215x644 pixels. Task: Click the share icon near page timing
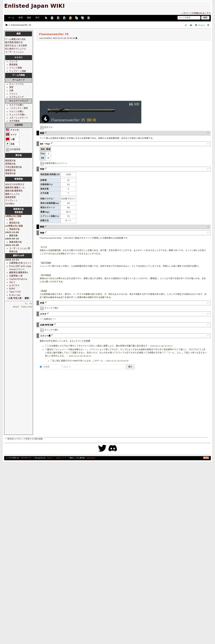pyautogui.click(x=186, y=25)
